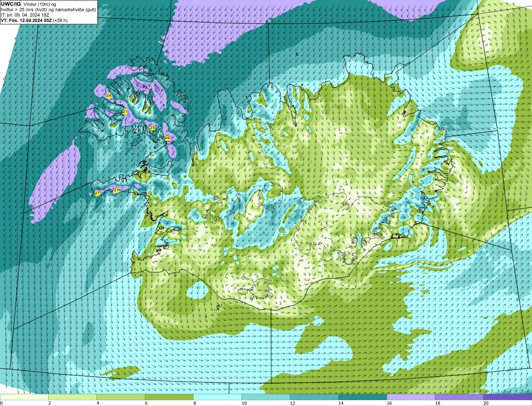Click the 'IT: þri. 09. 04. 2024 18Z' line
This screenshot has width=532, height=406.
click(x=25, y=15)
